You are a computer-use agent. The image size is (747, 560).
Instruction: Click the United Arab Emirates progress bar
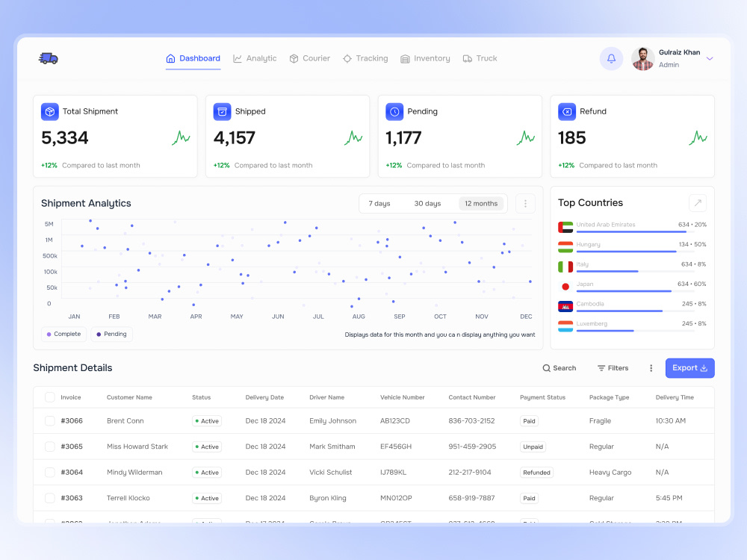pyautogui.click(x=636, y=232)
